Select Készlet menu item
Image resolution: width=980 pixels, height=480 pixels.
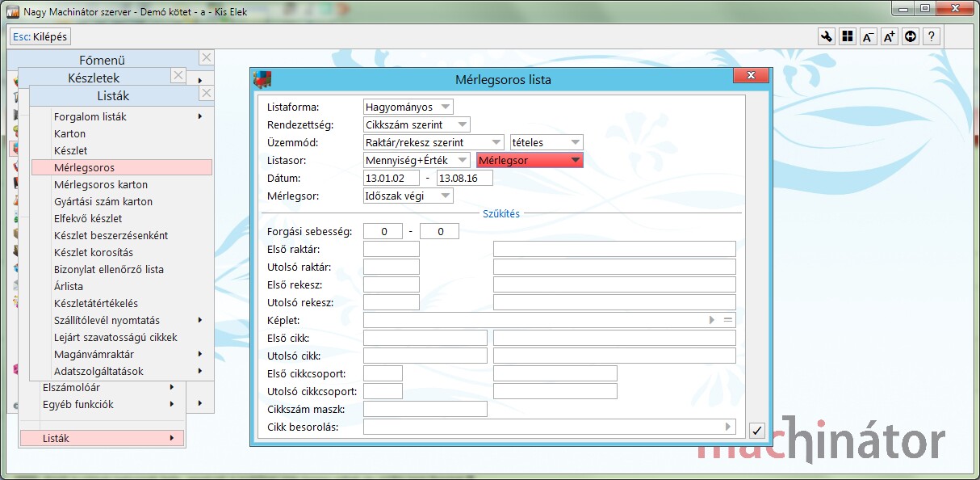[122, 150]
